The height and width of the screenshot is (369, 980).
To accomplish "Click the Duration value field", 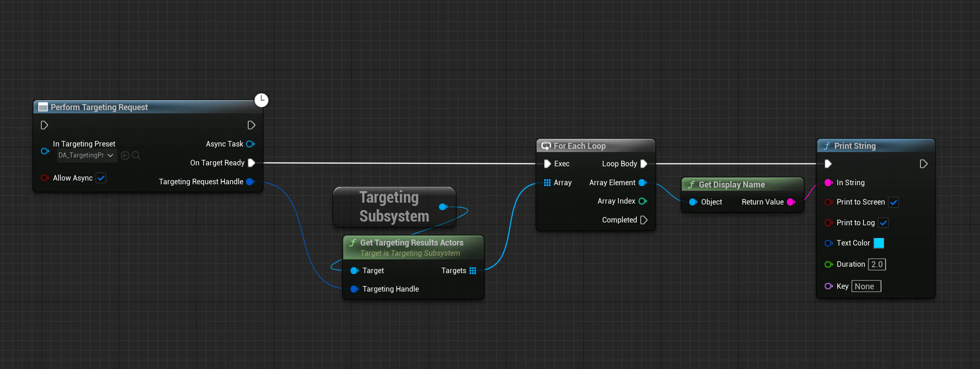I will point(877,264).
